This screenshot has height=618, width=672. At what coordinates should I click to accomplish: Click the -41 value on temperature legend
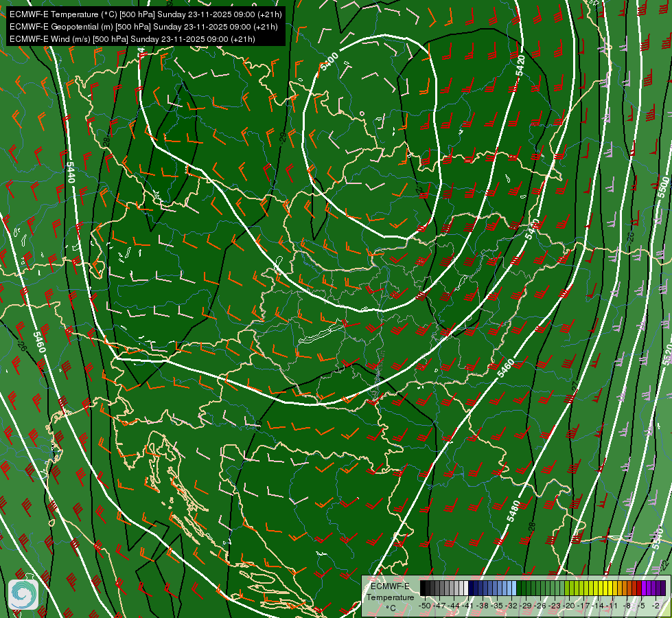[x=467, y=606]
